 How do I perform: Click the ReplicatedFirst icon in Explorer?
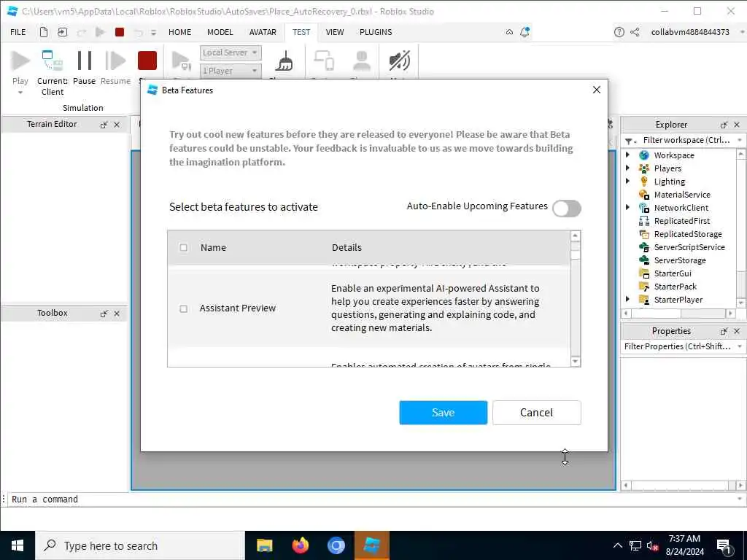pos(644,221)
